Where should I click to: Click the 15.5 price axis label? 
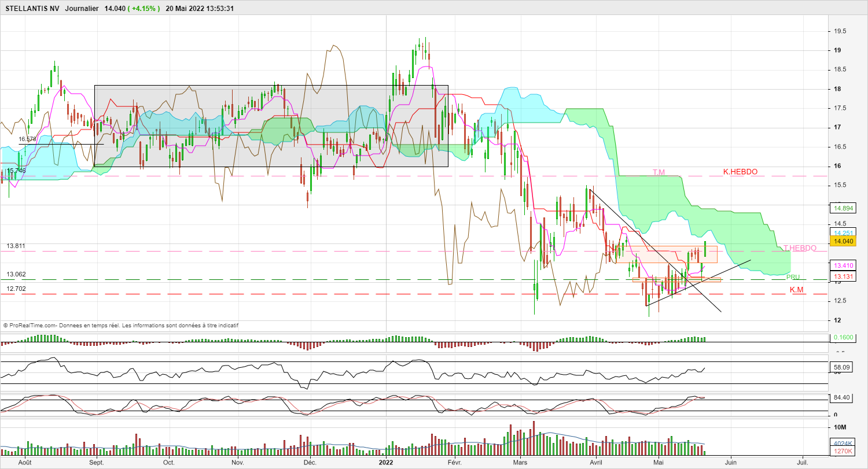pyautogui.click(x=839, y=185)
